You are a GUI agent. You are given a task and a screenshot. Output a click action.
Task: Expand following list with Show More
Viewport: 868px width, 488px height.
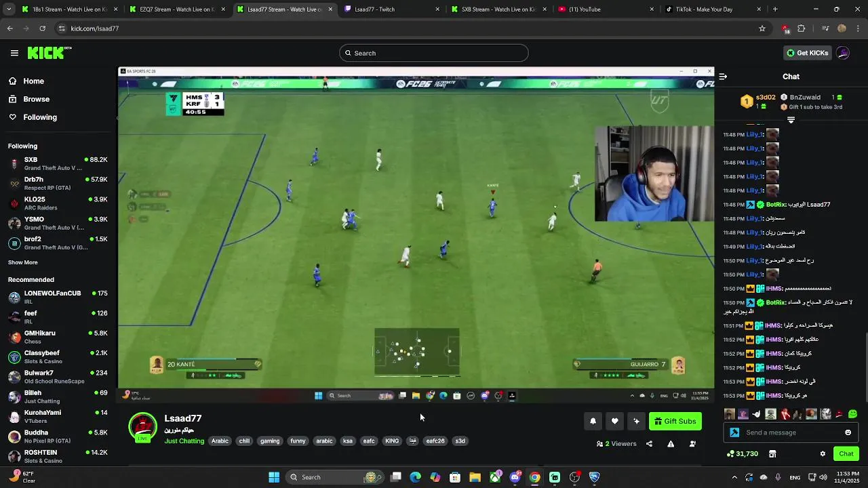pyautogui.click(x=23, y=262)
